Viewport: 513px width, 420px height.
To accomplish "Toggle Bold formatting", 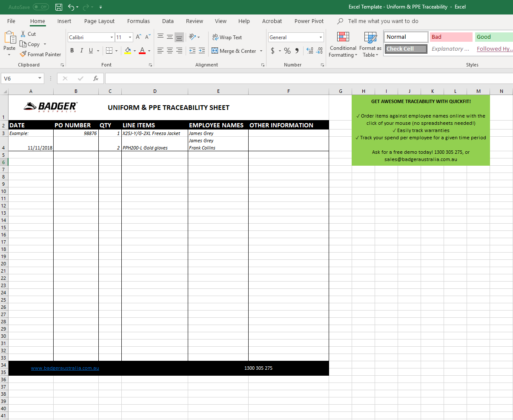I will pyautogui.click(x=72, y=51).
